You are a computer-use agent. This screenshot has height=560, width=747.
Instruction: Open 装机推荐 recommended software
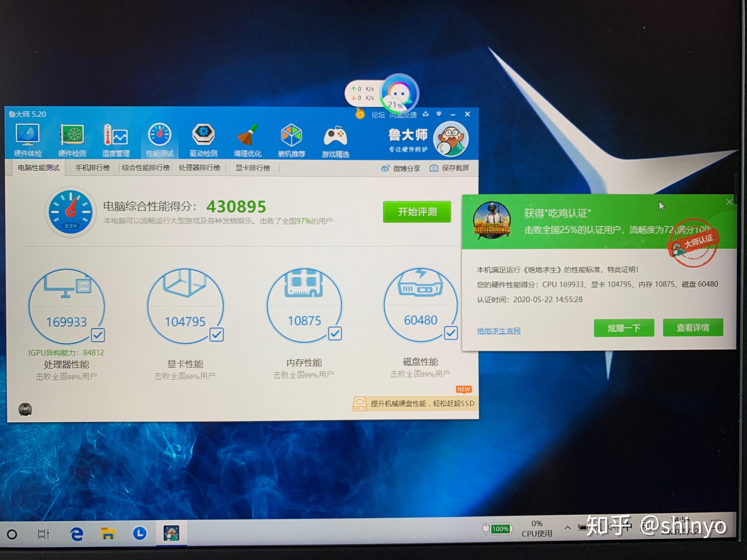coord(292,141)
